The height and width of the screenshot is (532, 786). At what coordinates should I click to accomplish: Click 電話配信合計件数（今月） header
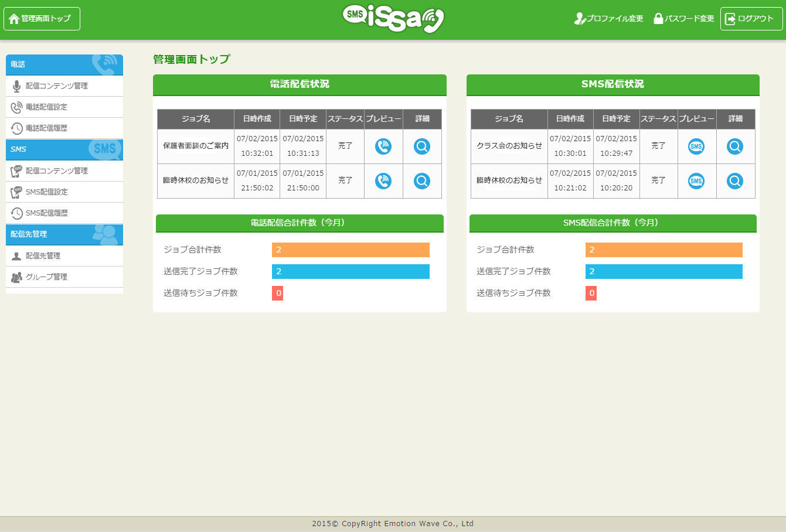(x=300, y=223)
